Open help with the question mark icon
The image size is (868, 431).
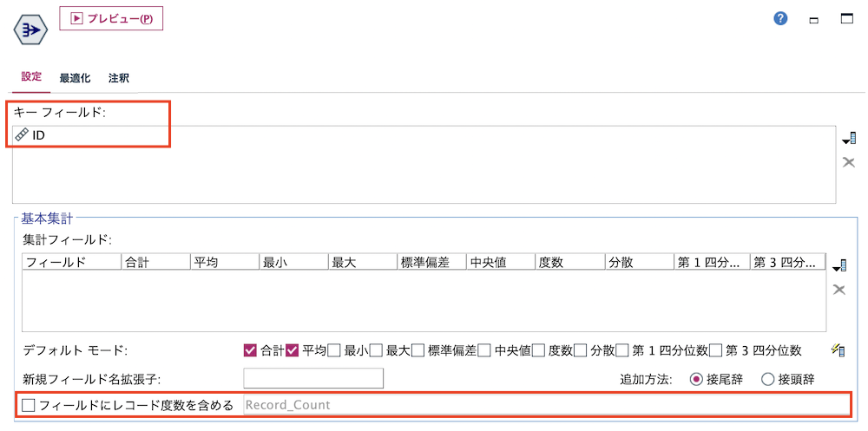(780, 19)
